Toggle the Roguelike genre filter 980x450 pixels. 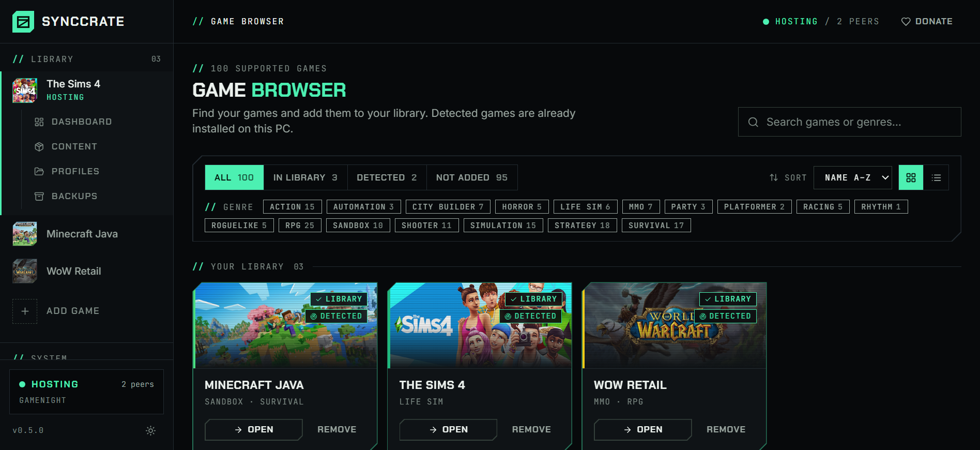pos(239,226)
